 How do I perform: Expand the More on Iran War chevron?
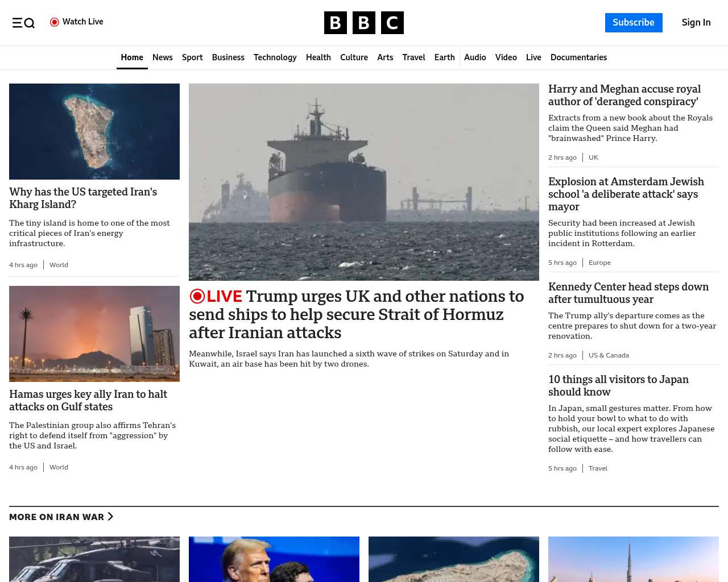(x=110, y=517)
